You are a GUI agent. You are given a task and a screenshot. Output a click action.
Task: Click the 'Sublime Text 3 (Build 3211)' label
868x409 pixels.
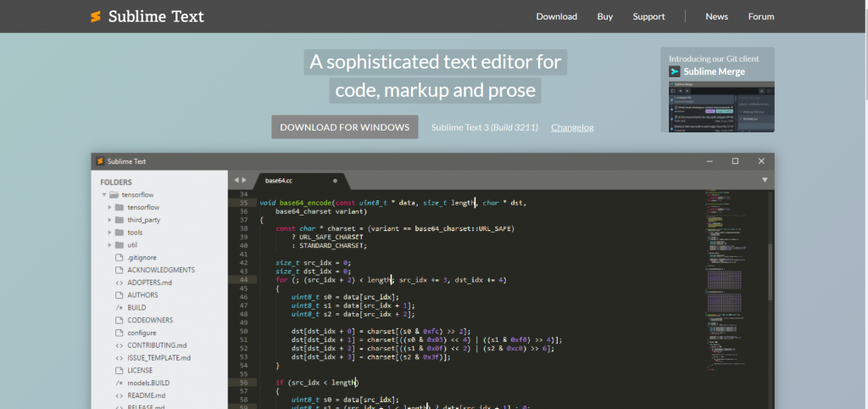484,127
